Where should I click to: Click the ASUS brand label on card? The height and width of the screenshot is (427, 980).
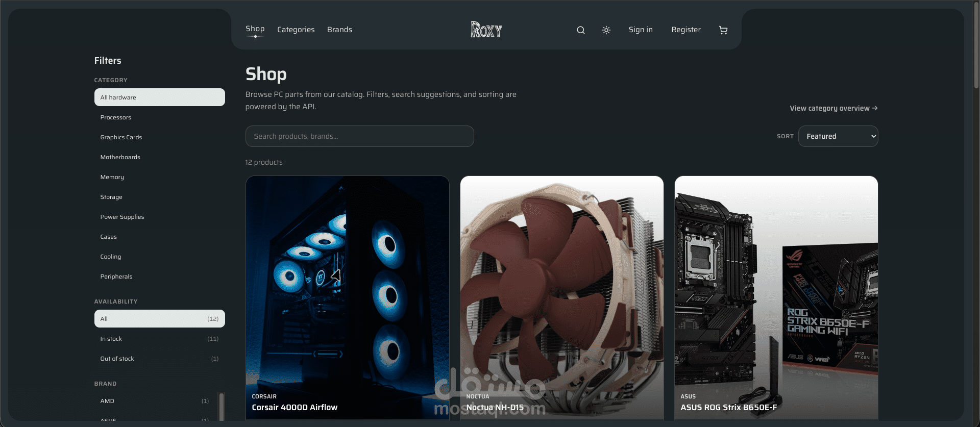pos(688,396)
